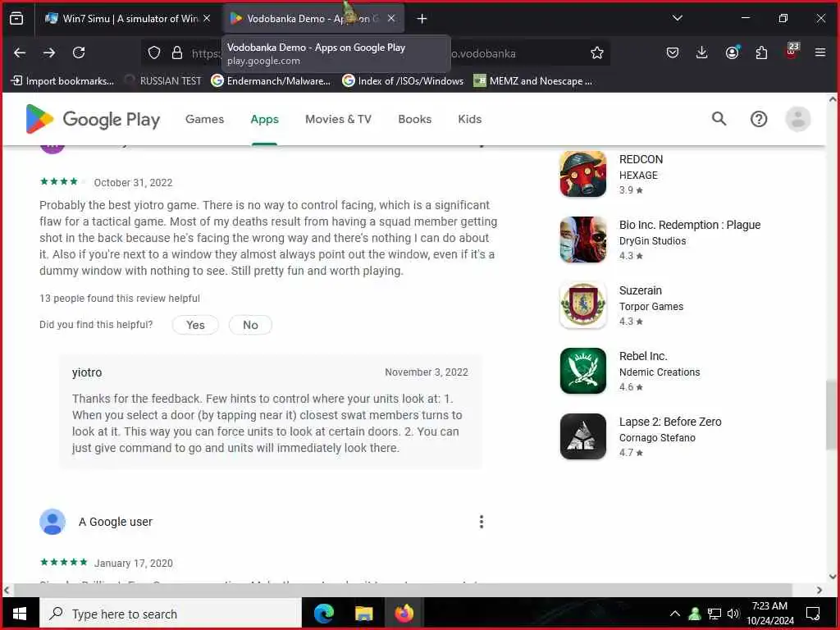Click the Suzerain app icon
Image resolution: width=840 pixels, height=630 pixels.
point(583,305)
